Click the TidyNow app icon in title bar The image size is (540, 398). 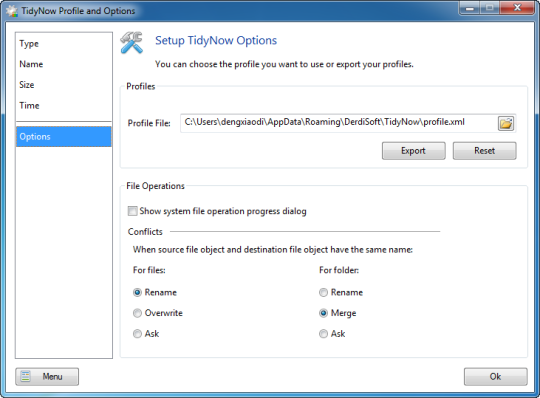point(11,11)
